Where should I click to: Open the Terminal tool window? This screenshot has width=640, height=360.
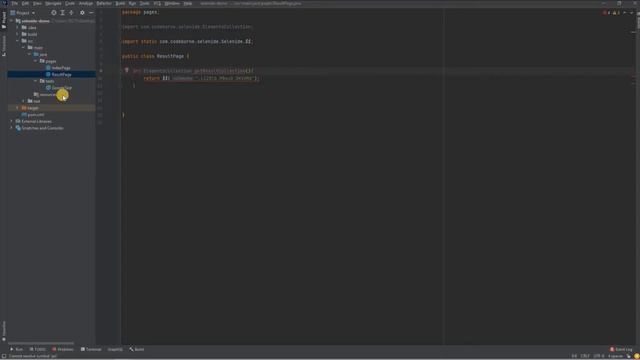(91, 349)
